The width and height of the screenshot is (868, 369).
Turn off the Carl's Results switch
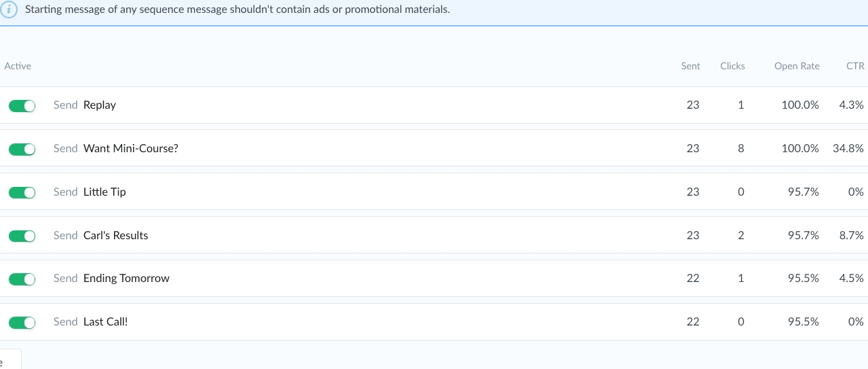22,236
